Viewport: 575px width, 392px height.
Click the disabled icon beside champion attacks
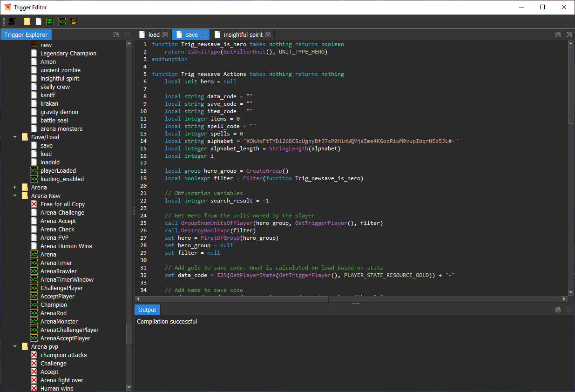click(34, 355)
